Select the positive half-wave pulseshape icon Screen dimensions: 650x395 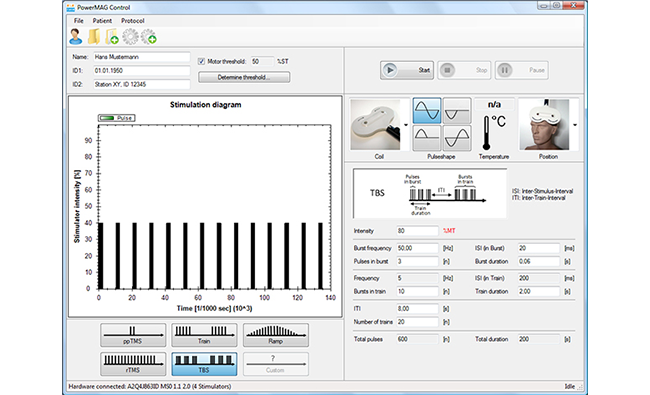pos(427,138)
